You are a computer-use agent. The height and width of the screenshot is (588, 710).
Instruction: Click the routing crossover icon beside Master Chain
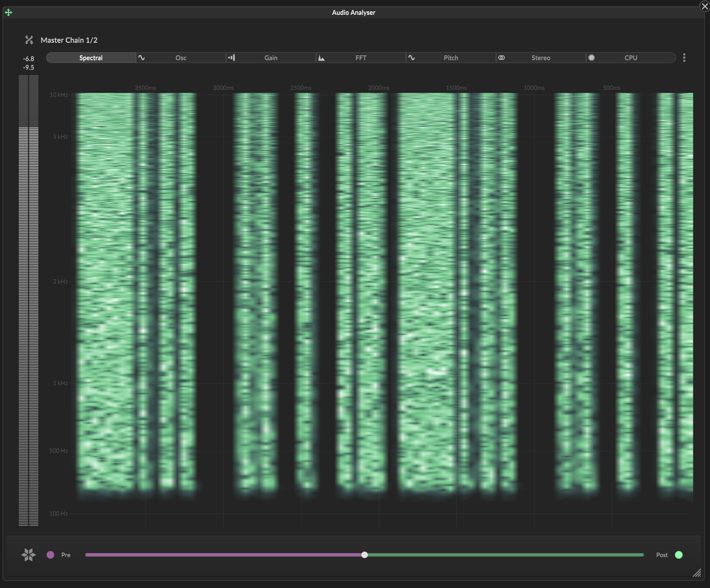pos(29,40)
